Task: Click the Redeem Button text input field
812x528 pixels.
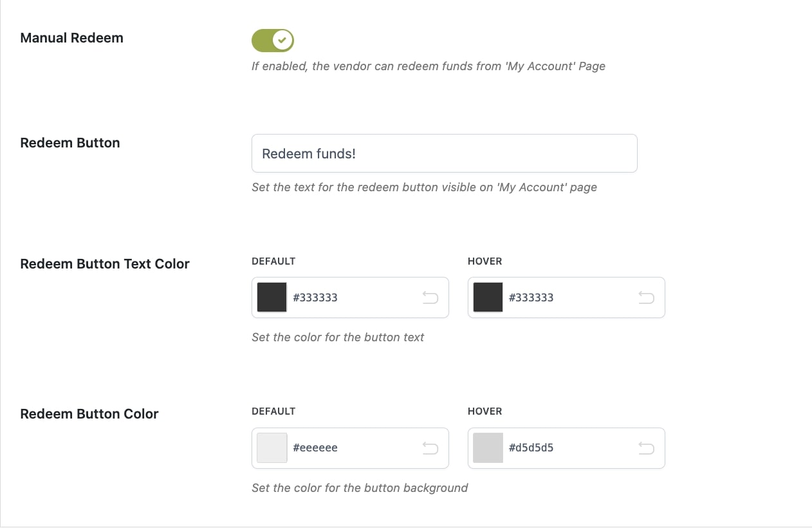Action: tap(444, 153)
